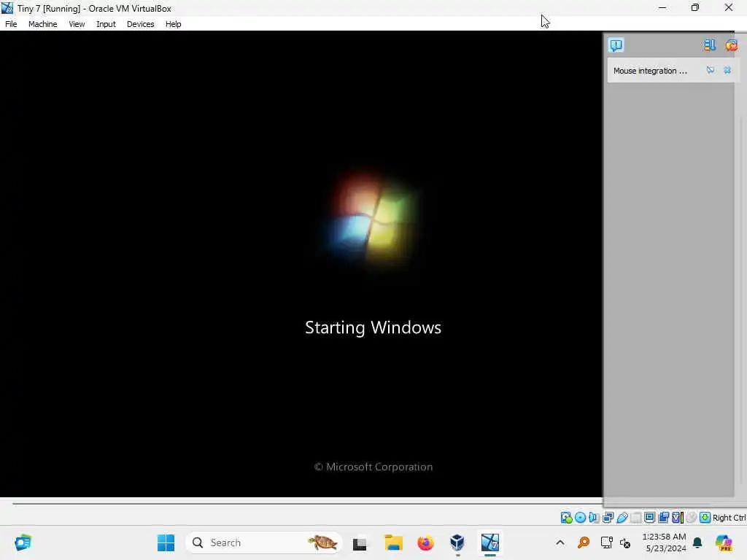
Task: Click the hard disk activity indicator
Action: tap(566, 518)
